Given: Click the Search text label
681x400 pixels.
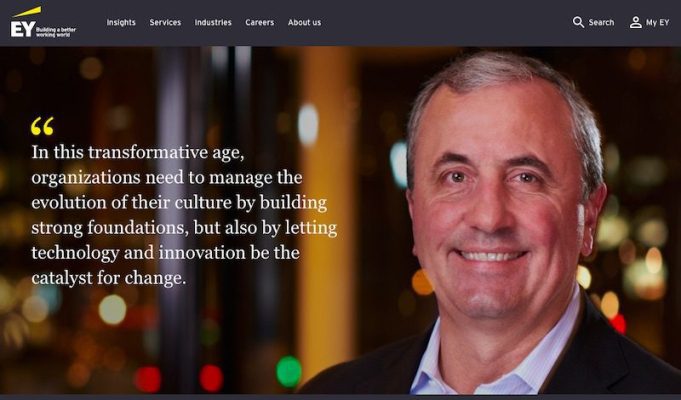Looking at the screenshot, I should 601,23.
